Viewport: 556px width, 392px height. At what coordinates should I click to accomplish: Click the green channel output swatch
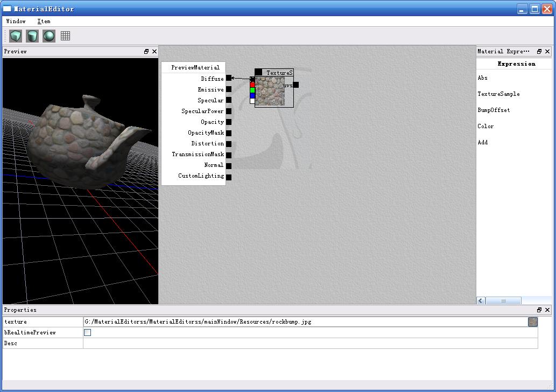coord(252,90)
